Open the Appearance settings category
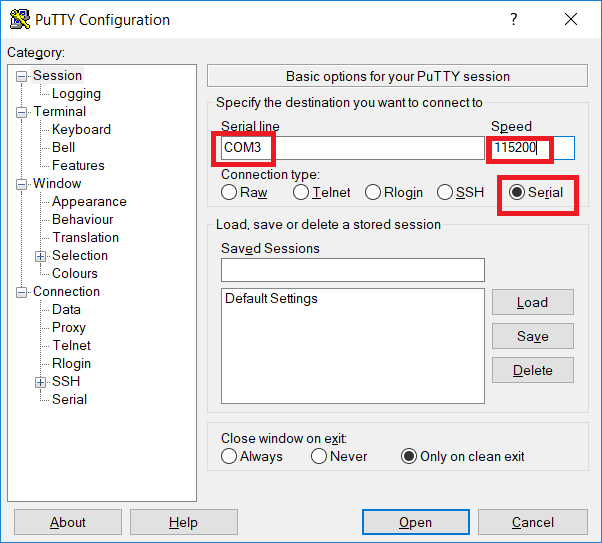Screen dimensions: 602x543 (89, 202)
